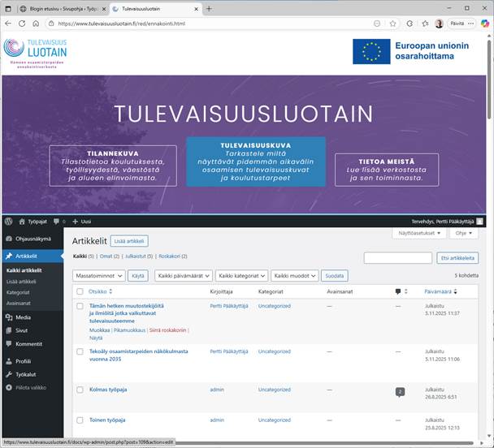Open the Massatoiminnot bulk actions dropdown
This screenshot has height=448, width=494.
[98, 276]
